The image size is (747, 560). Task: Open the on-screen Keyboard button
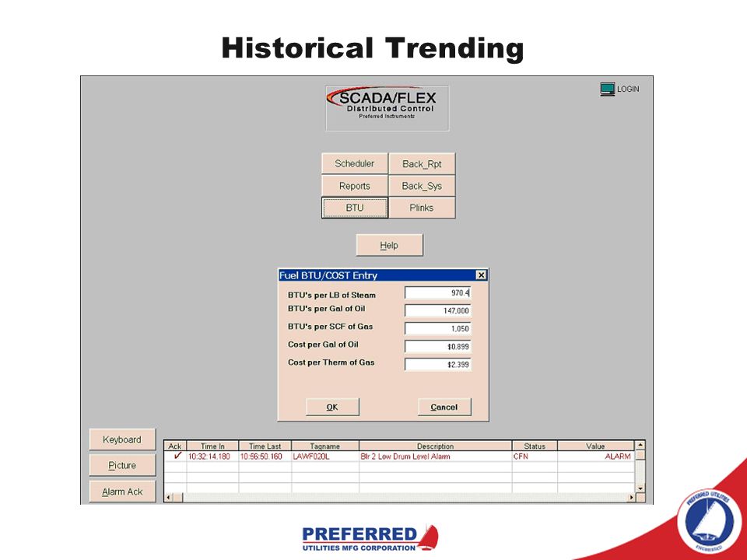pos(122,439)
